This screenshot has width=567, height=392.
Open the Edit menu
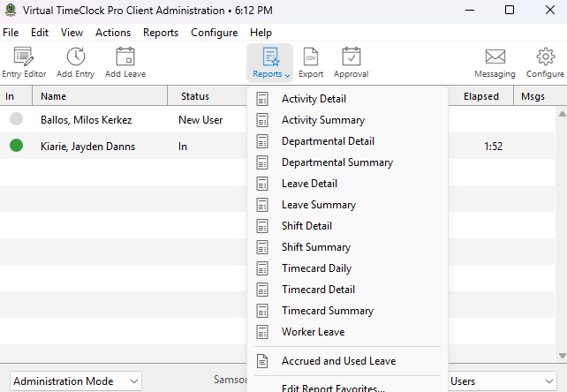click(x=40, y=33)
